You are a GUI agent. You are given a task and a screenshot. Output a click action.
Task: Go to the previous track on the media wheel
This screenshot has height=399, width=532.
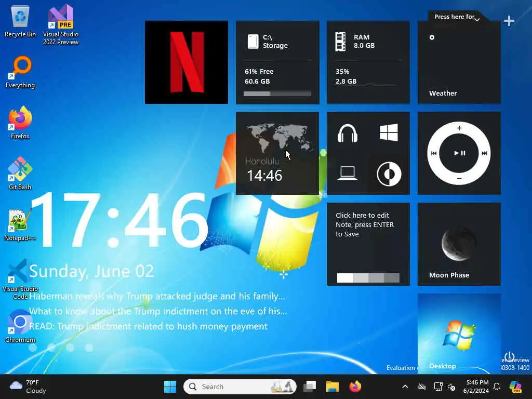pos(434,153)
